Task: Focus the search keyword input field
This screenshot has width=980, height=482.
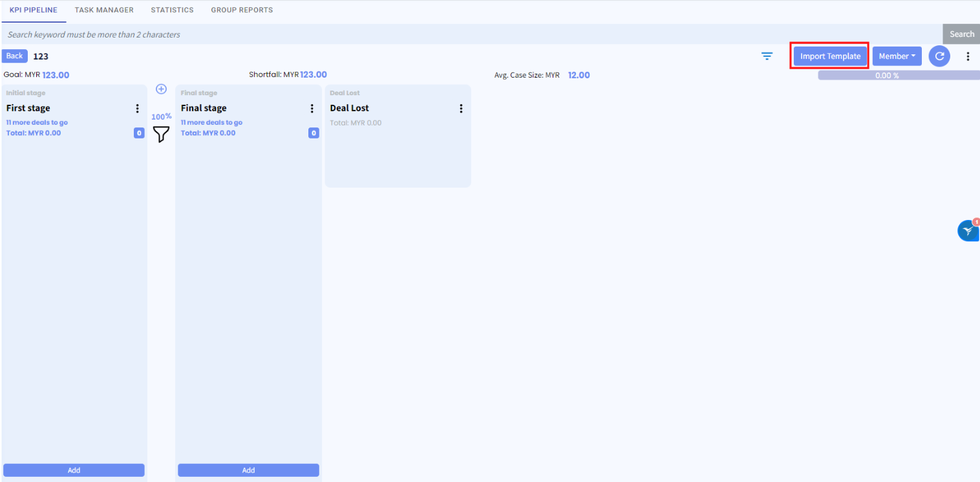Action: pos(471,34)
